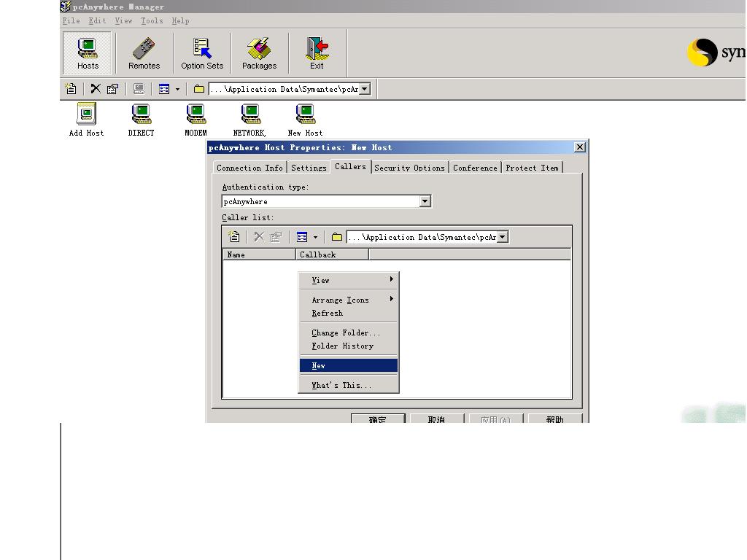The height and width of the screenshot is (560, 747).
Task: Click the delete X icon in main toolbar
Action: click(x=96, y=88)
